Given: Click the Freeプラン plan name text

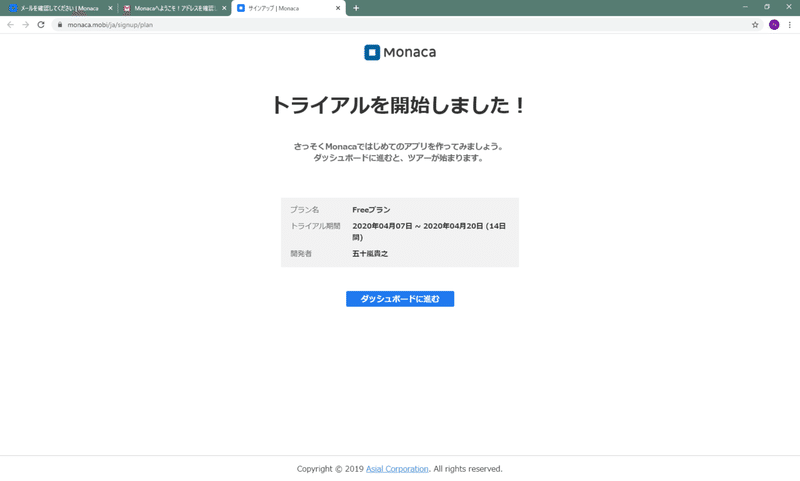Looking at the screenshot, I should [371, 210].
